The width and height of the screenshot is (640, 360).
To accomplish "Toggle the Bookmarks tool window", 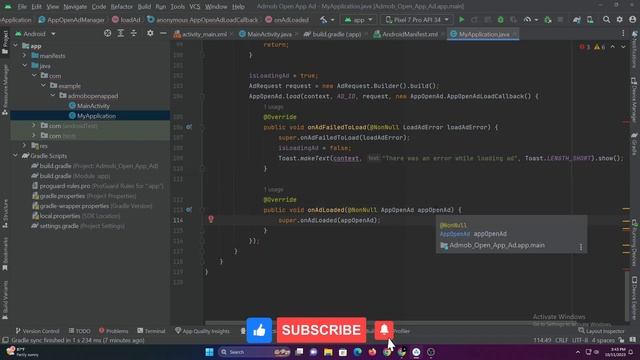I will click(5, 254).
